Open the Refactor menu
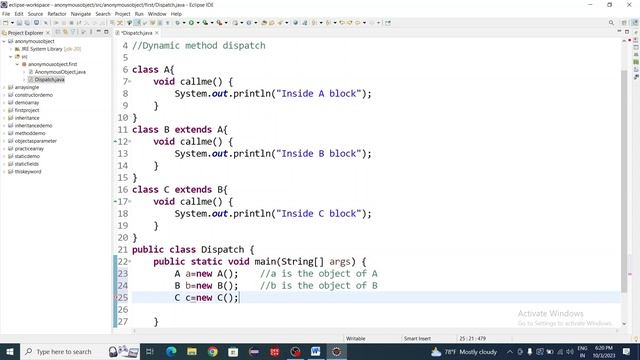The width and height of the screenshot is (640, 360). pos(57,14)
